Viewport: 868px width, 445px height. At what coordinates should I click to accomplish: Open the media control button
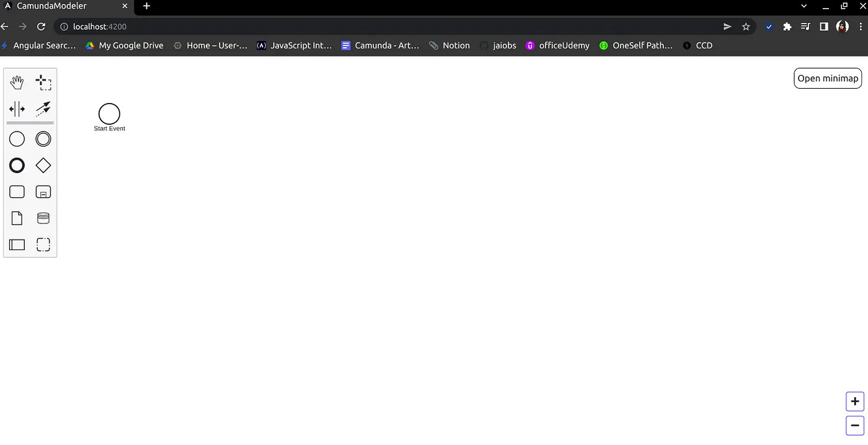tap(805, 27)
